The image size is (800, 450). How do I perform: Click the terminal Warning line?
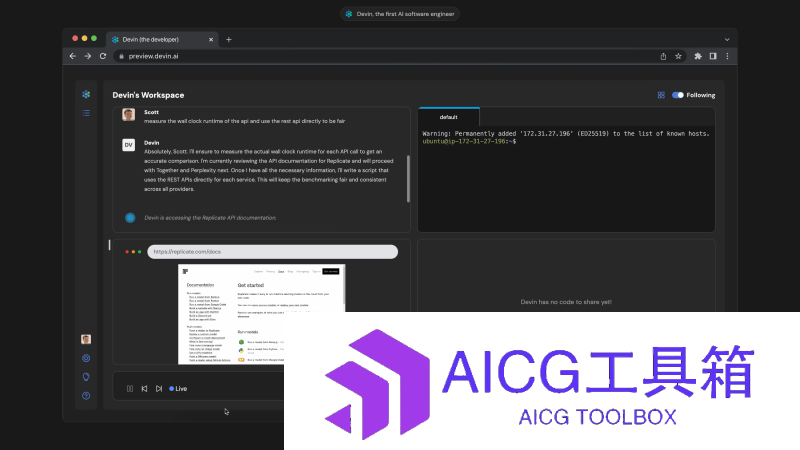point(566,134)
